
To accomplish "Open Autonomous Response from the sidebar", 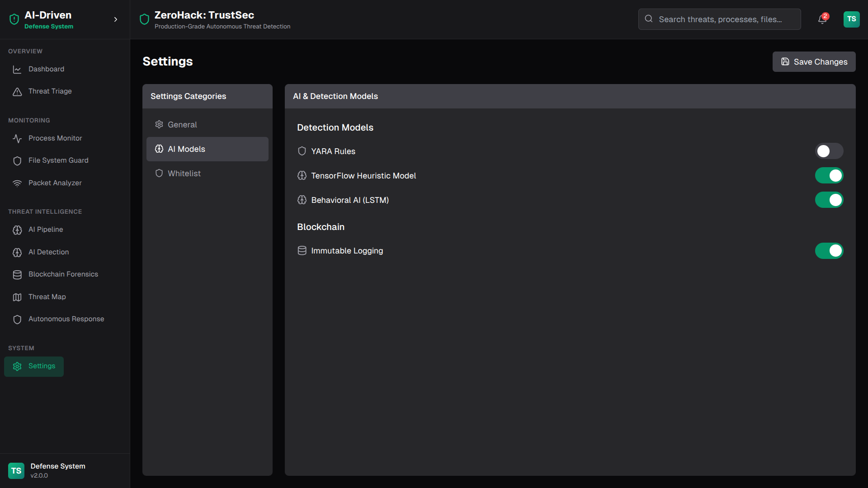I will click(x=66, y=319).
